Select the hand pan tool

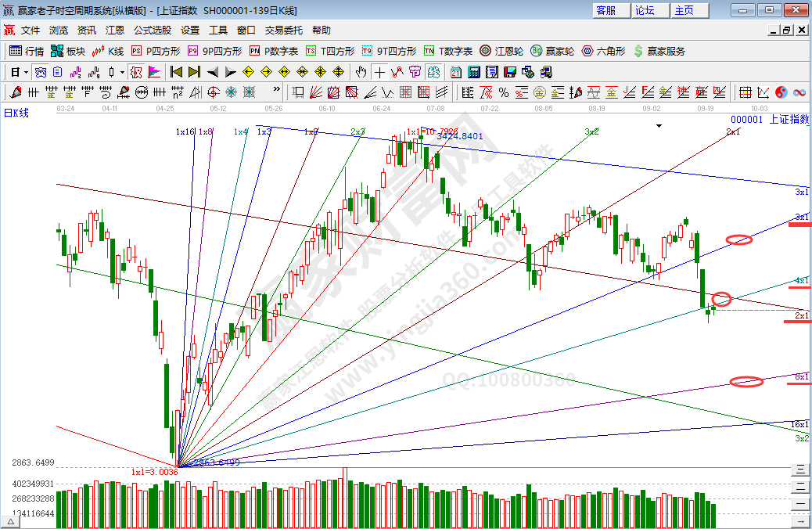tap(360, 72)
